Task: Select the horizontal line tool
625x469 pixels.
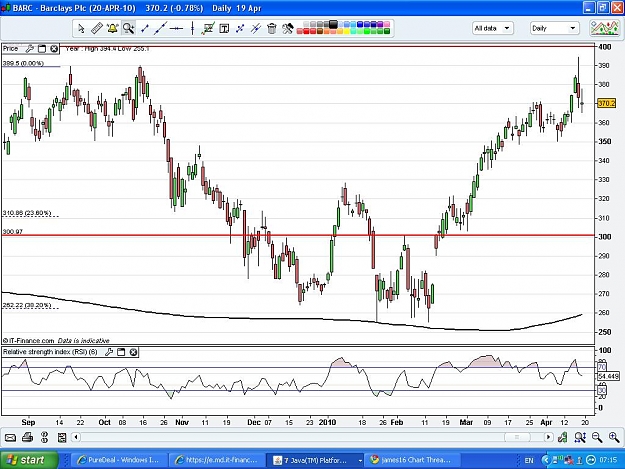Action: click(176, 28)
